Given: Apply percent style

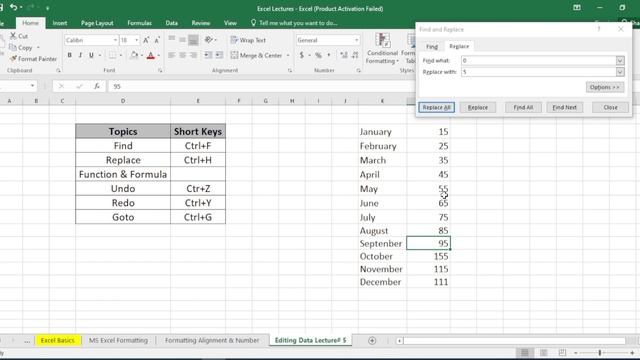Looking at the screenshot, I should (x=318, y=55).
